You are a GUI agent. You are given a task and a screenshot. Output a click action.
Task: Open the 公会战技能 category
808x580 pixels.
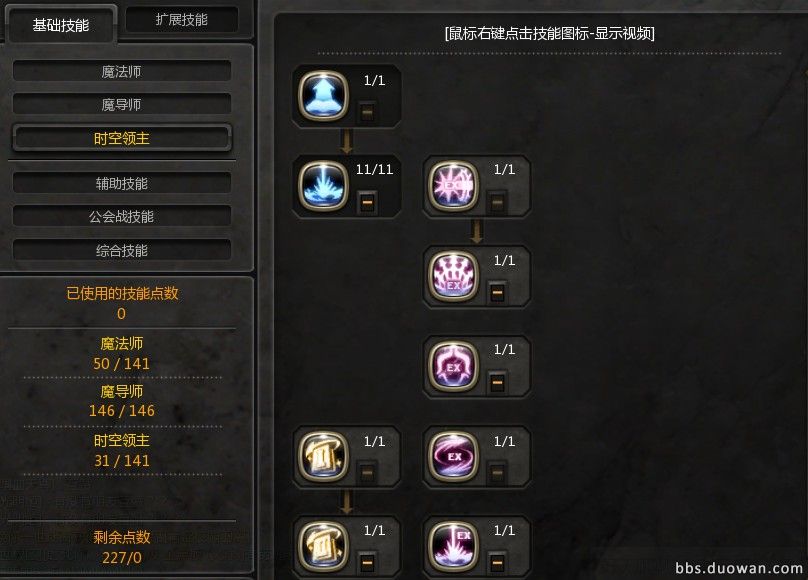coord(122,216)
